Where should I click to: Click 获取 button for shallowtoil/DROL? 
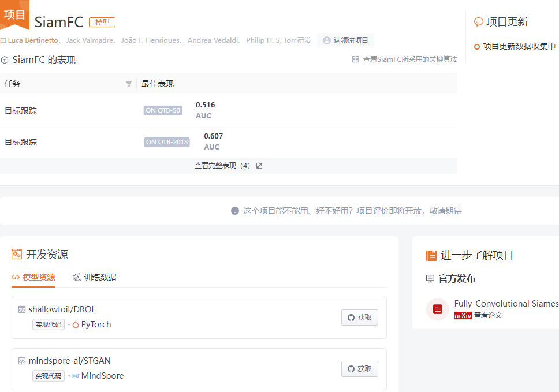point(360,318)
